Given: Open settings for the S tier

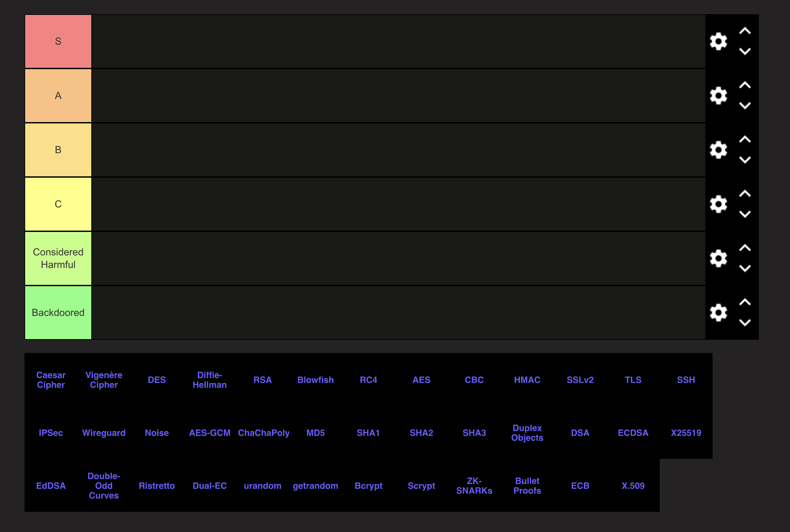Looking at the screenshot, I should [x=718, y=41].
